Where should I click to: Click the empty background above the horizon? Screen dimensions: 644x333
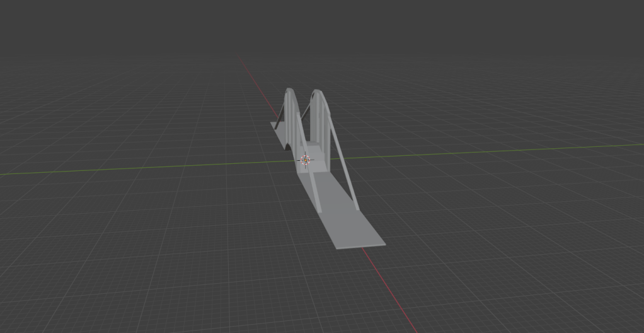pos(315,25)
